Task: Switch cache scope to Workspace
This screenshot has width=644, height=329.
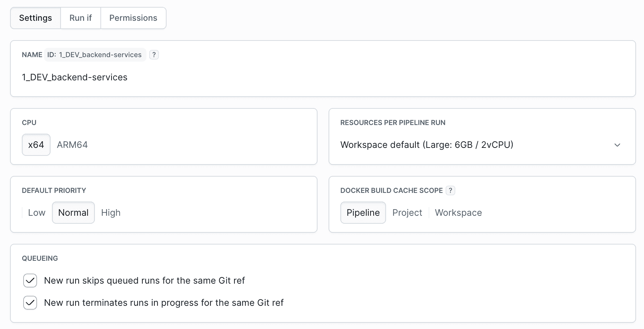Action: pos(458,213)
